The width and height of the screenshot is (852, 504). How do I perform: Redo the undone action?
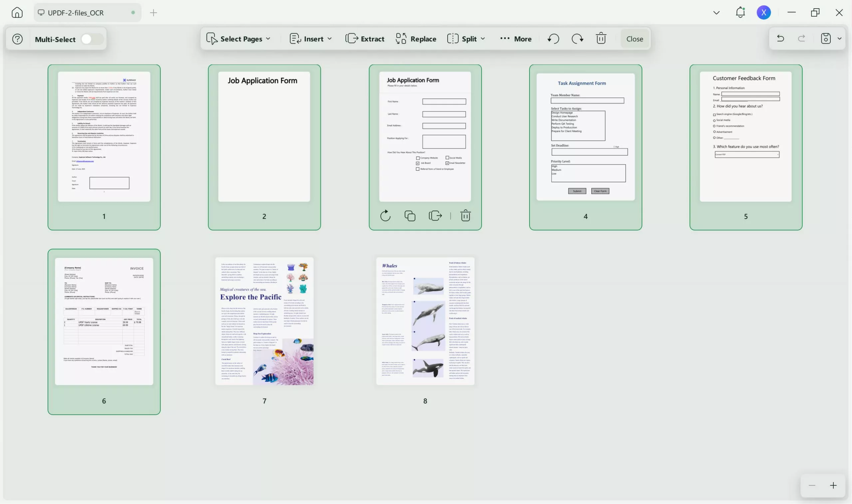(x=577, y=38)
